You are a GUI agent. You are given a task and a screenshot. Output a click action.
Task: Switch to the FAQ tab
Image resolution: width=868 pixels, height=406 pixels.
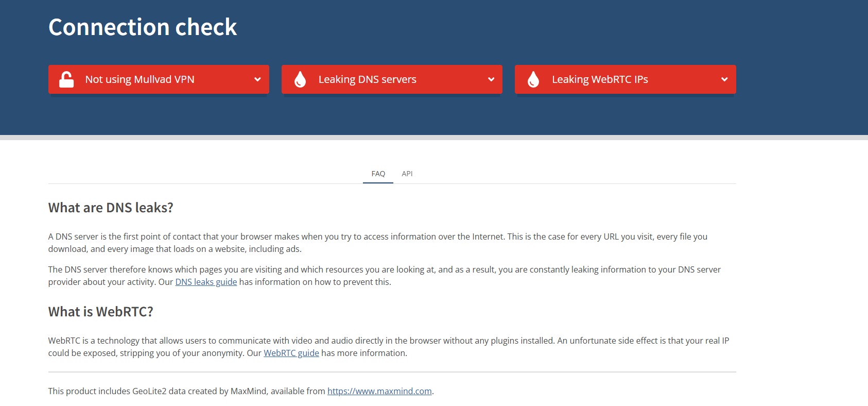tap(378, 174)
